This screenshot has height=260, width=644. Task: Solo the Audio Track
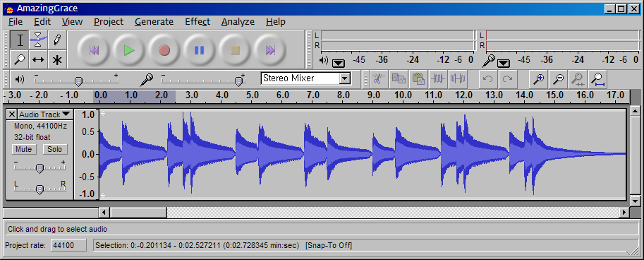[54, 149]
